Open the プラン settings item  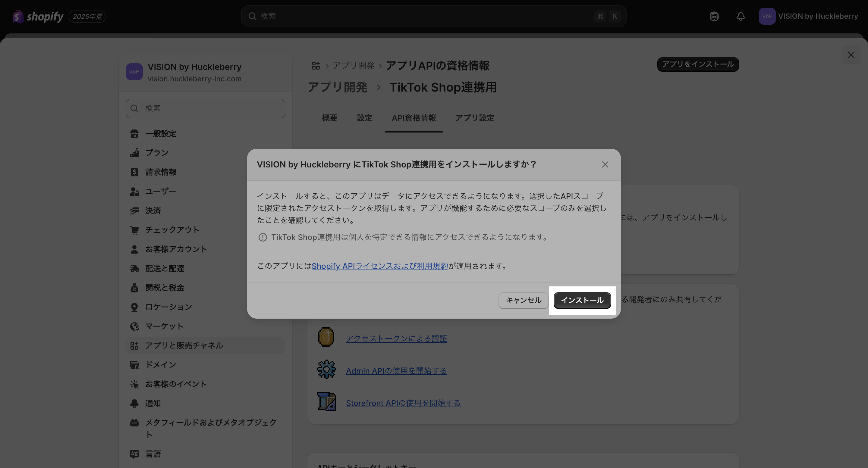[205, 152]
